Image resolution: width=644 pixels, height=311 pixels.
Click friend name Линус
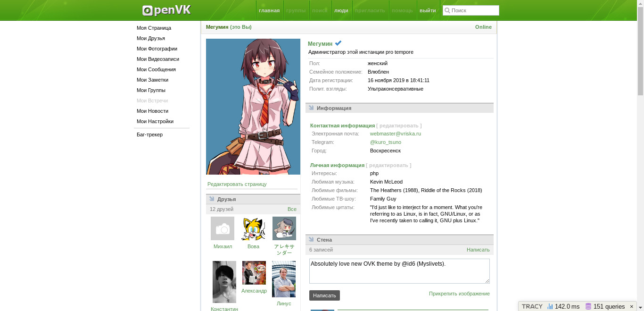pyautogui.click(x=284, y=303)
